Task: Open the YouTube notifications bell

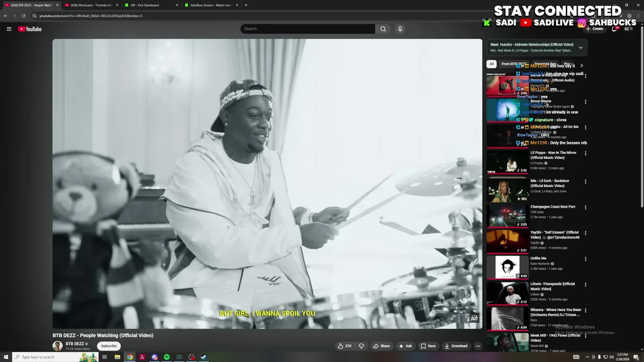Action: click(x=614, y=29)
